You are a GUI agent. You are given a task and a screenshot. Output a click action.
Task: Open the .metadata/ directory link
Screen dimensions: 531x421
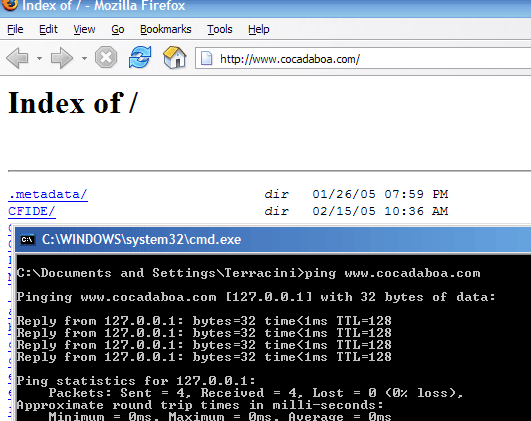[x=48, y=194]
